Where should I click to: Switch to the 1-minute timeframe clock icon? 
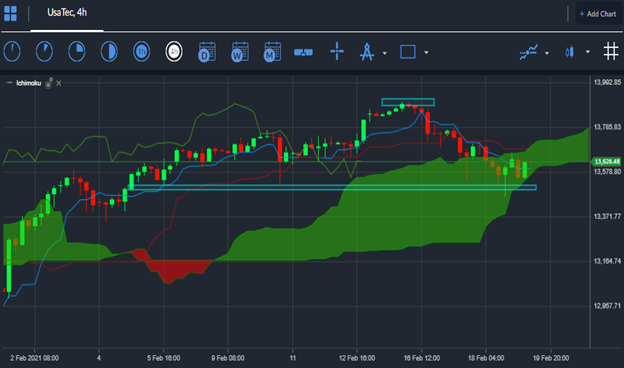pyautogui.click(x=12, y=52)
